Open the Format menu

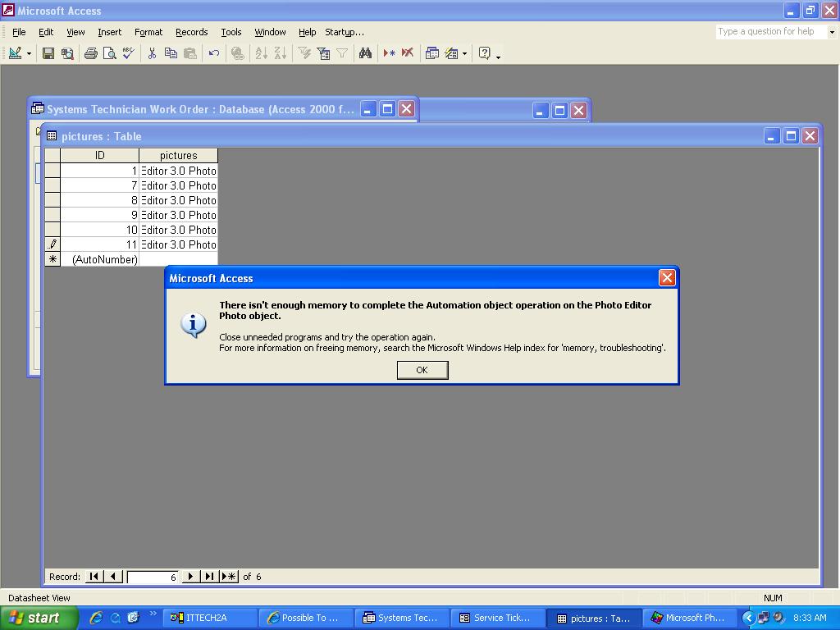click(148, 32)
